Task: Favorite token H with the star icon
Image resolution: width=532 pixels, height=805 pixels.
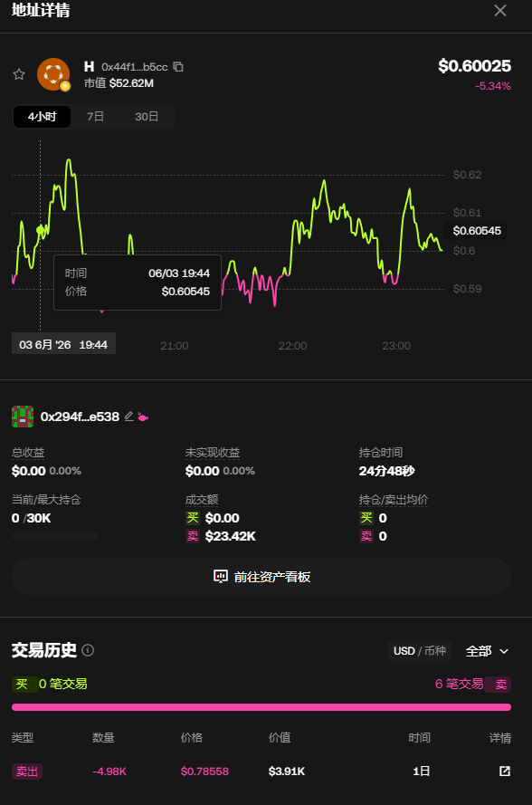Action: (19, 74)
